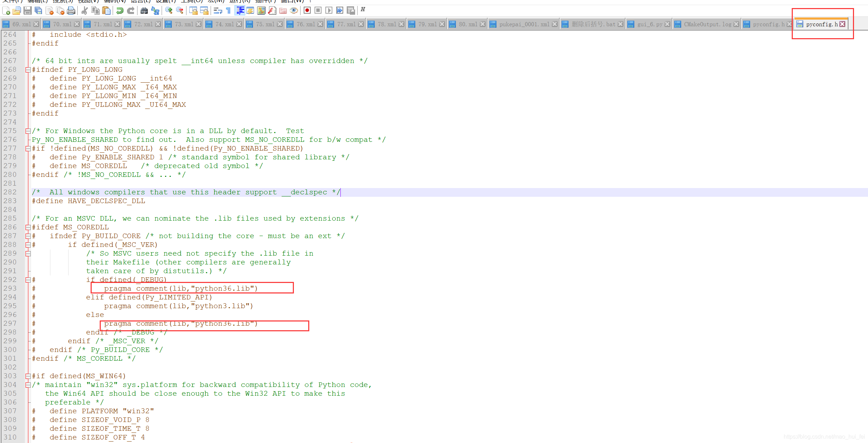Open the Replace dialog from the toolbar
Image resolution: width=868 pixels, height=443 pixels.
click(155, 11)
